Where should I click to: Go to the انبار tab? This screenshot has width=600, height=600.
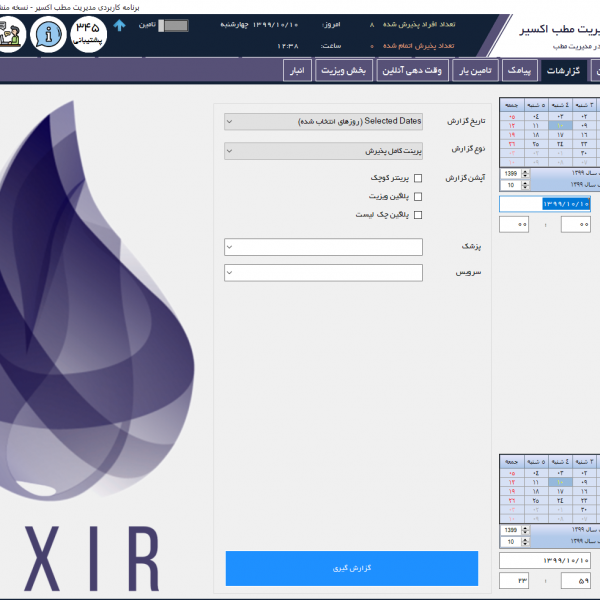298,71
